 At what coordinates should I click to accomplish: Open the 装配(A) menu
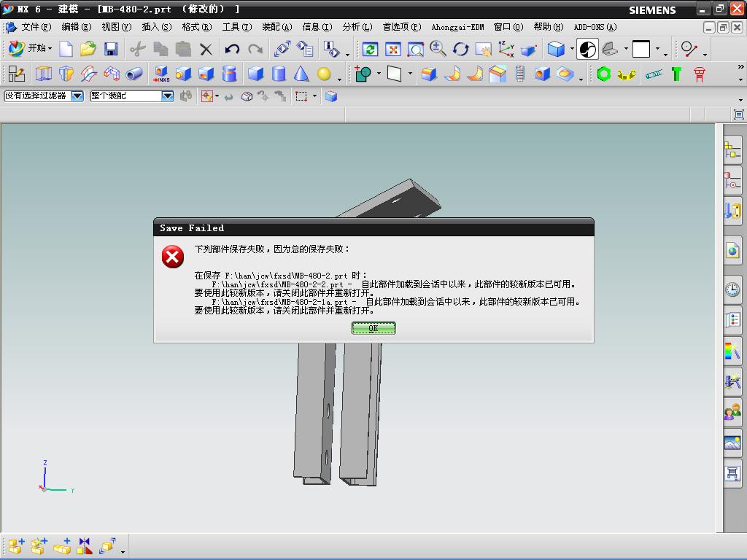tap(276, 27)
